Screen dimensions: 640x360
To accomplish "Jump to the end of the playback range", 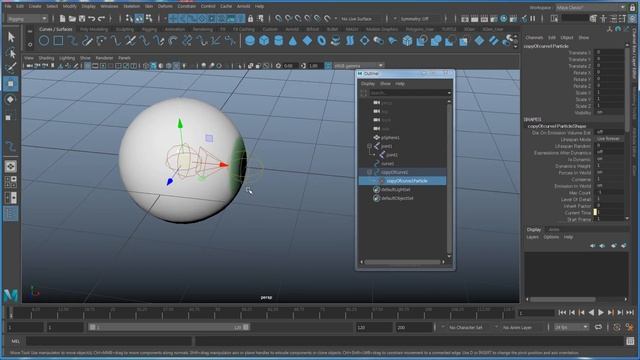I will coord(630,313).
